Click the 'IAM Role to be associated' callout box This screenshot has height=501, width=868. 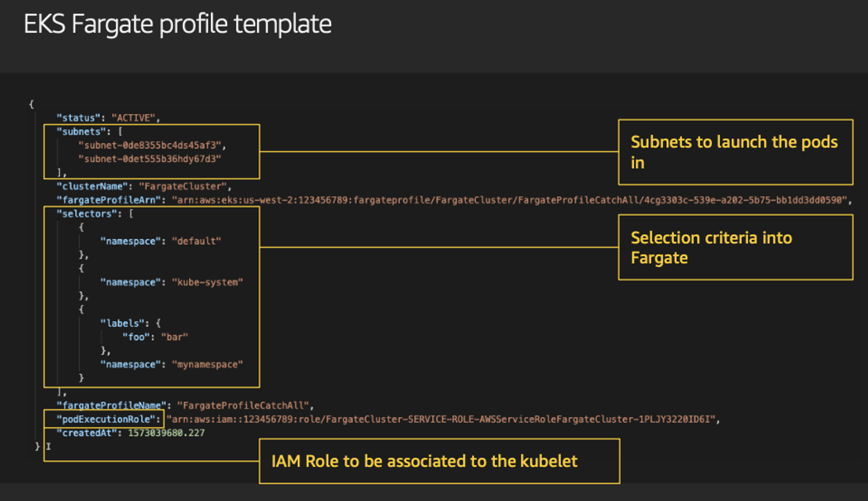coord(439,461)
